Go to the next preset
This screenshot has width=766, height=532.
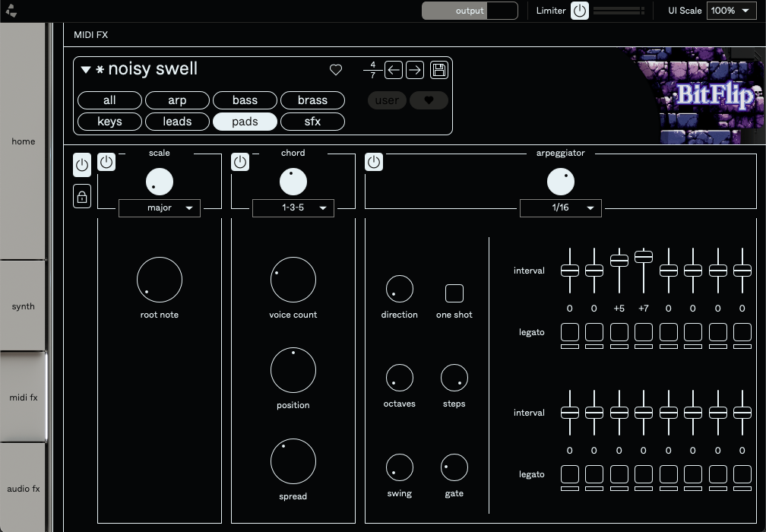[x=415, y=70]
